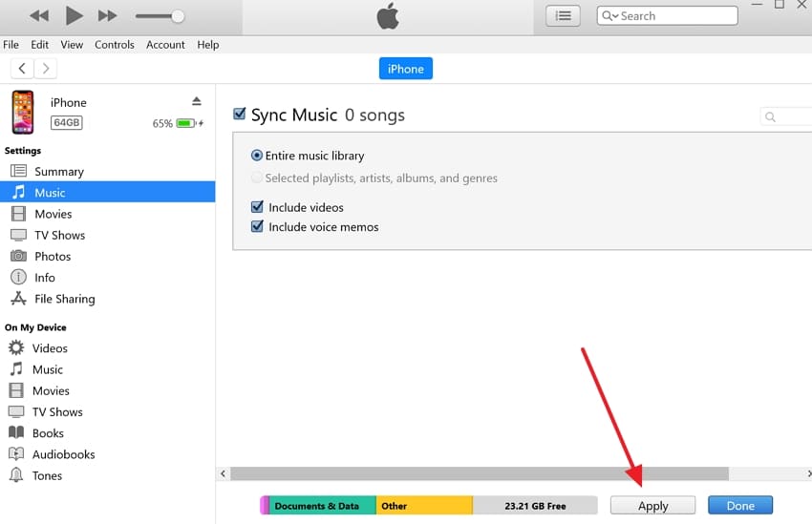
Task: Click the Books icon
Action: pyautogui.click(x=16, y=432)
